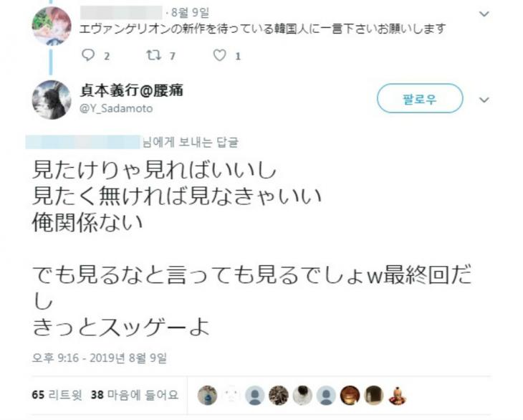This screenshot has width=523, height=420.
Task: Open the 38 마음에 들어요 likes list
Action: point(135,395)
